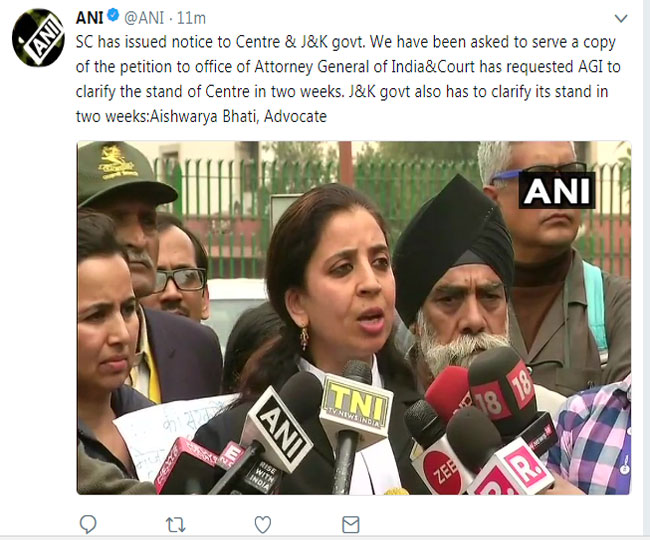This screenshot has height=540, width=650.
Task: Retweet this ANI post
Action: [x=175, y=525]
